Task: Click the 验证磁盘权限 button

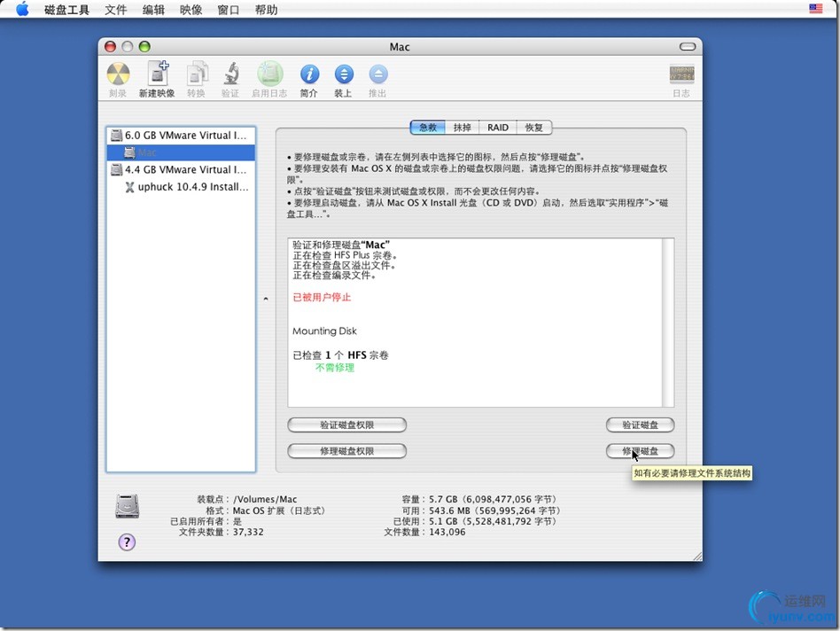Action: tap(346, 425)
